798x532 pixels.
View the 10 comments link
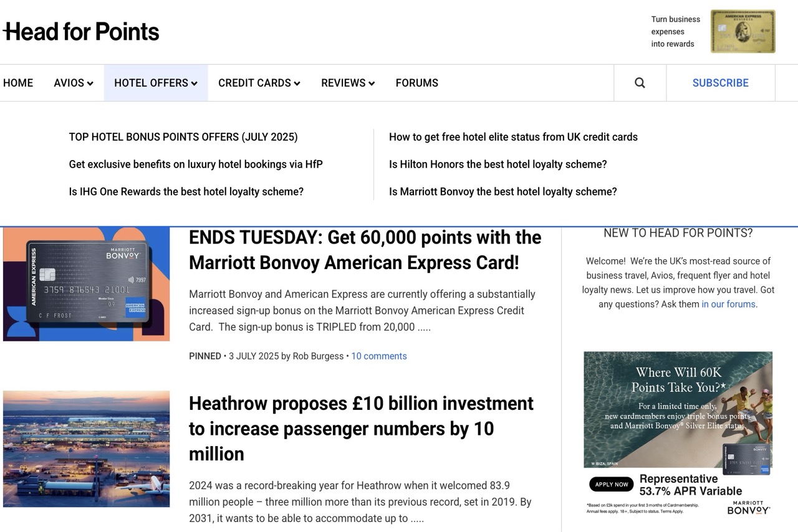click(378, 356)
